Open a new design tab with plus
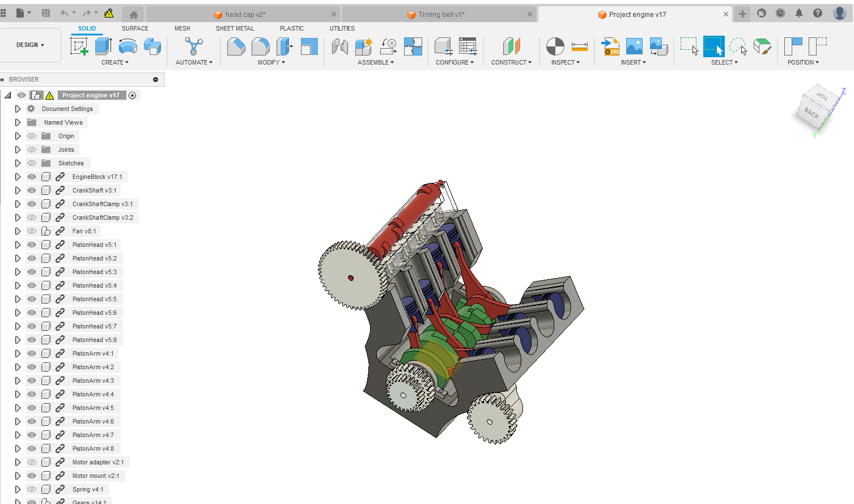854x504 pixels. (742, 14)
